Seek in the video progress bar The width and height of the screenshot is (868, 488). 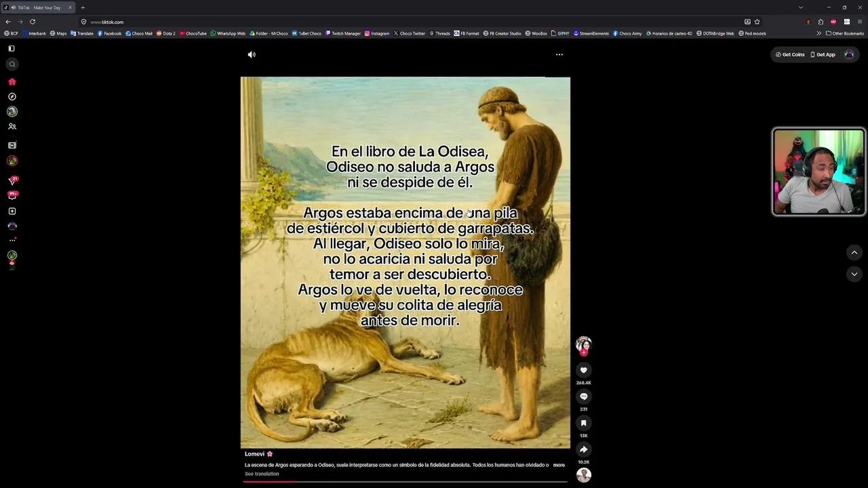pos(406,482)
